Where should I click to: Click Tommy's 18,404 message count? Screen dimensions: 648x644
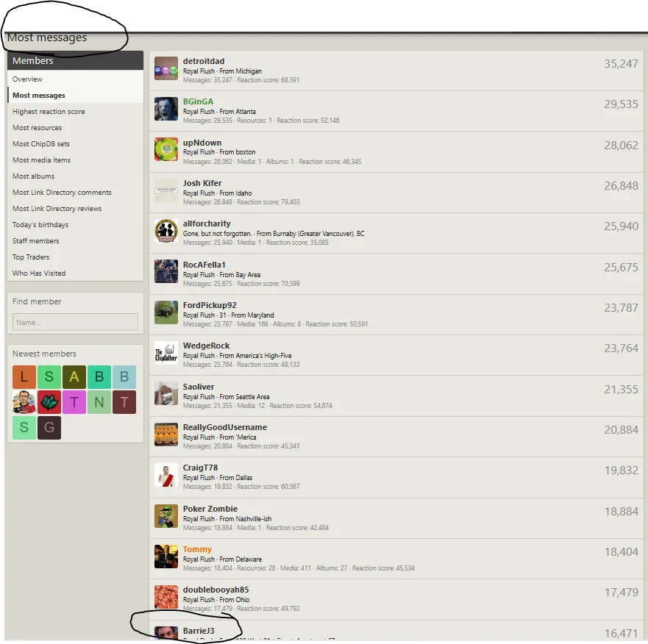tap(621, 552)
